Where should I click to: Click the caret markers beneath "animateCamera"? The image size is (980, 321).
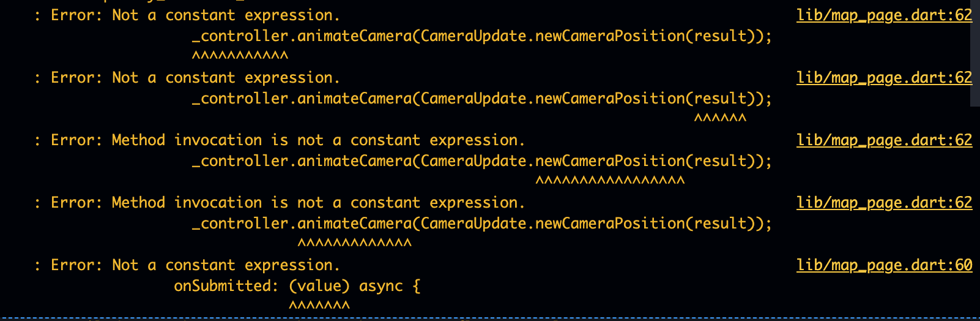[354, 243]
